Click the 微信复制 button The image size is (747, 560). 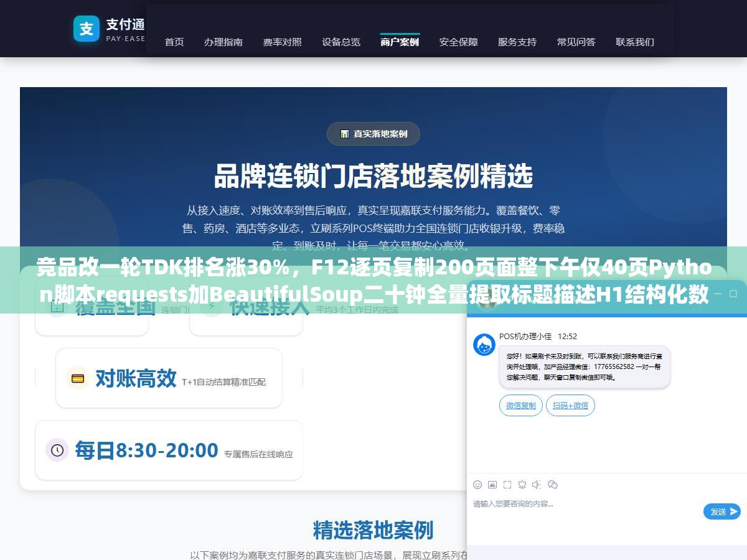click(x=520, y=406)
